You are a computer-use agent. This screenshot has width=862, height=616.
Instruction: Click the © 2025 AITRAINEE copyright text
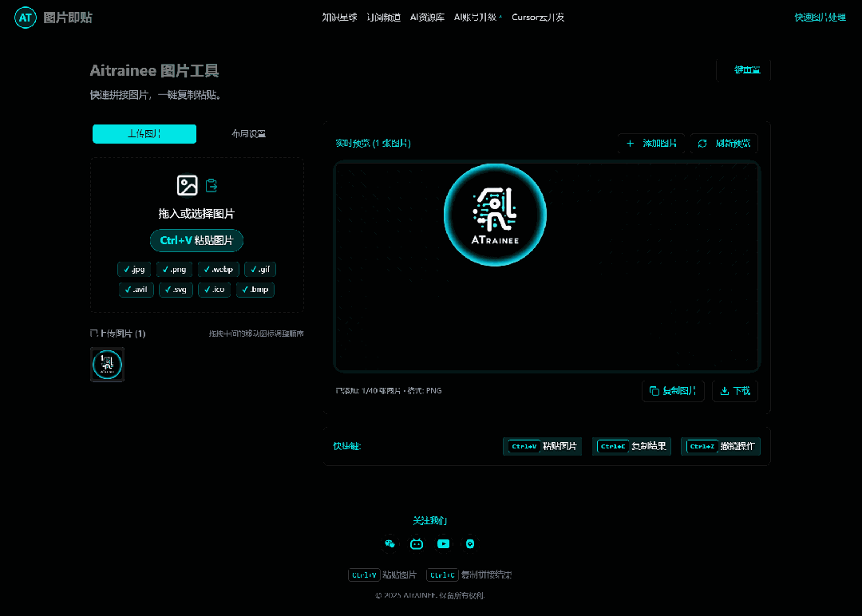[x=430, y=596]
